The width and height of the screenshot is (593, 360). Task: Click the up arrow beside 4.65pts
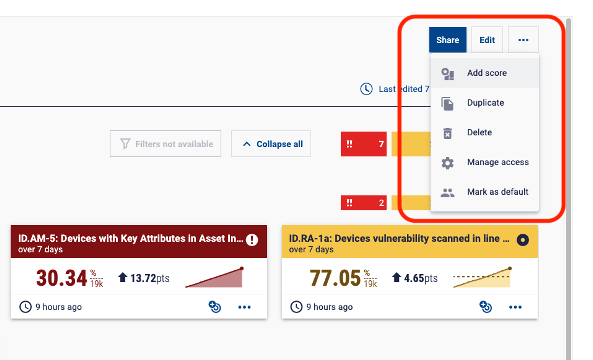click(396, 277)
